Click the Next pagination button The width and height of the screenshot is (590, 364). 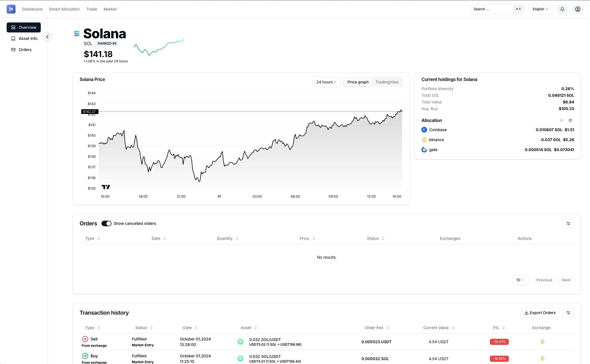click(566, 280)
